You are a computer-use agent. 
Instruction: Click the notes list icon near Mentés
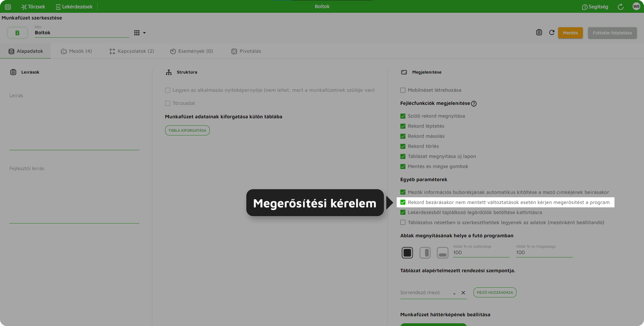coord(539,32)
